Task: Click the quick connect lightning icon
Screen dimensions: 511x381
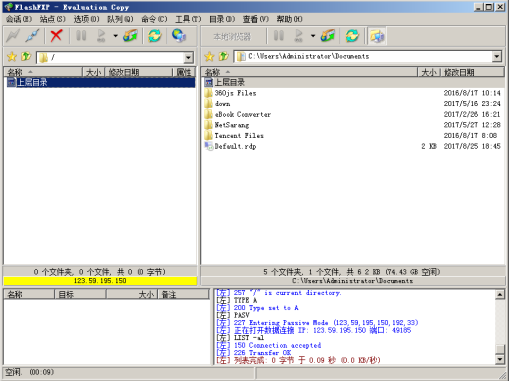Action: (13, 35)
